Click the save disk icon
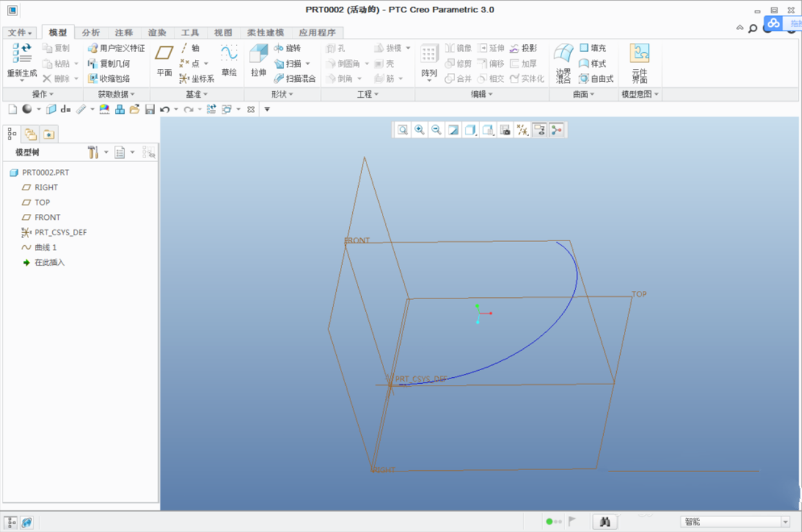This screenshot has height=532, width=802. pos(150,110)
